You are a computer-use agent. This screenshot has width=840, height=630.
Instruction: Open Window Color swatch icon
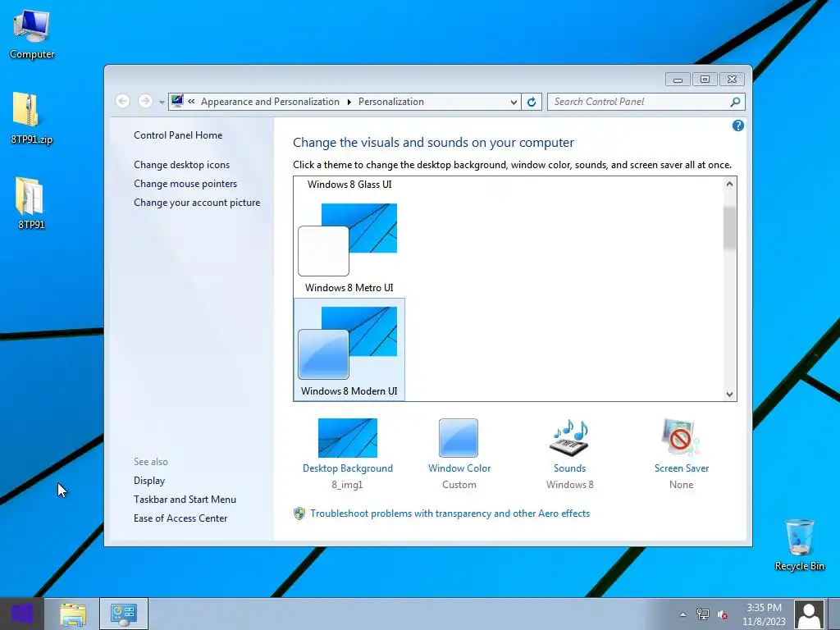coord(459,438)
